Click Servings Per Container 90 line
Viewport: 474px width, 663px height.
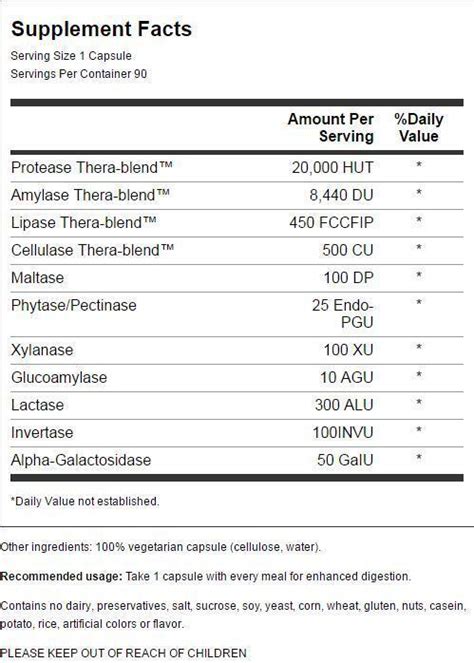[x=79, y=74]
